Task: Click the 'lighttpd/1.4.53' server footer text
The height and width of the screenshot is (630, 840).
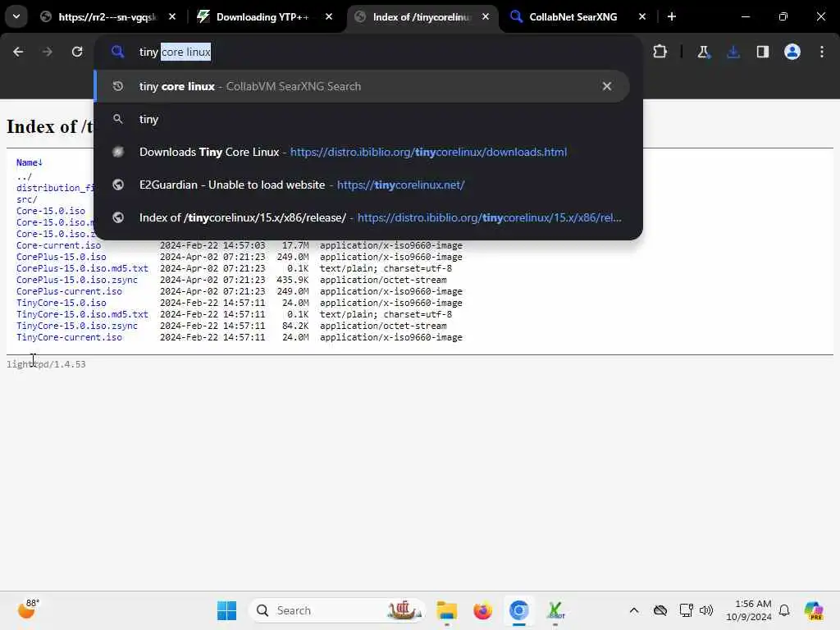Action: (x=46, y=364)
